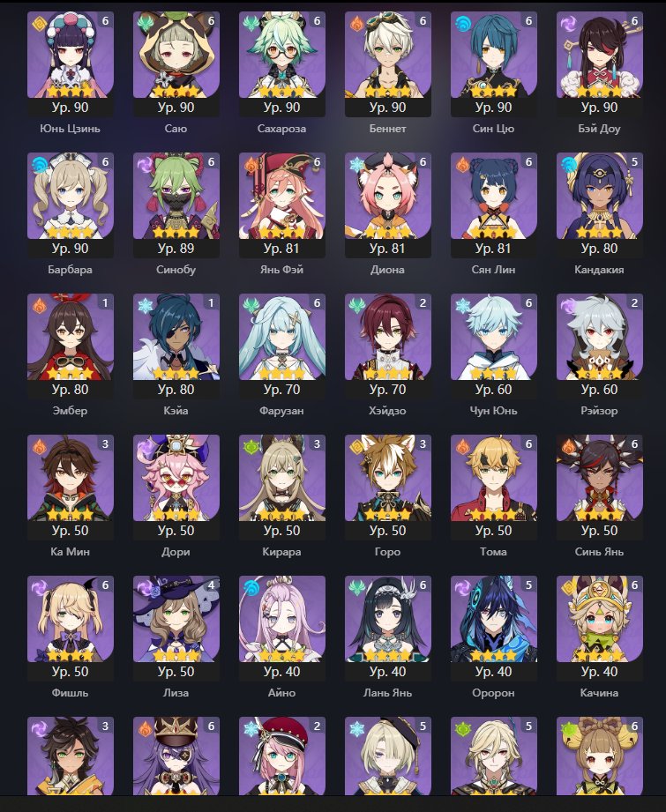Click the constellation badge 5 on Кандакия
666x812 pixels.
(634, 161)
